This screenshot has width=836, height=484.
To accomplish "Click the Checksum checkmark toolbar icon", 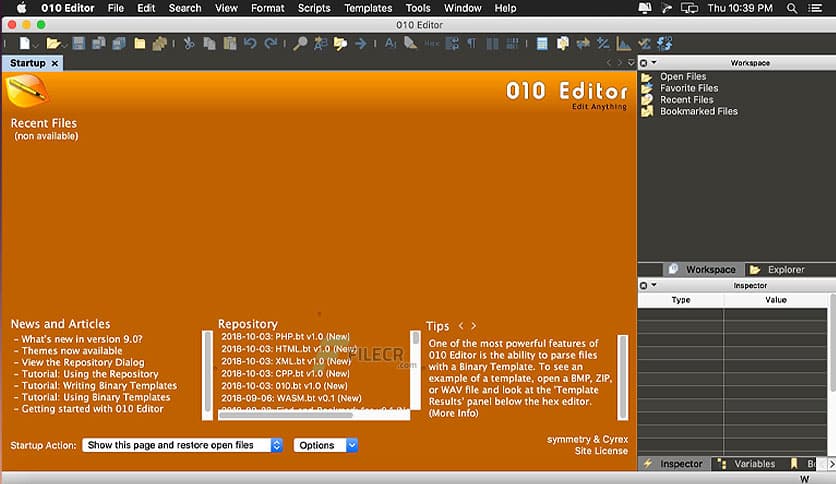I will coord(644,44).
